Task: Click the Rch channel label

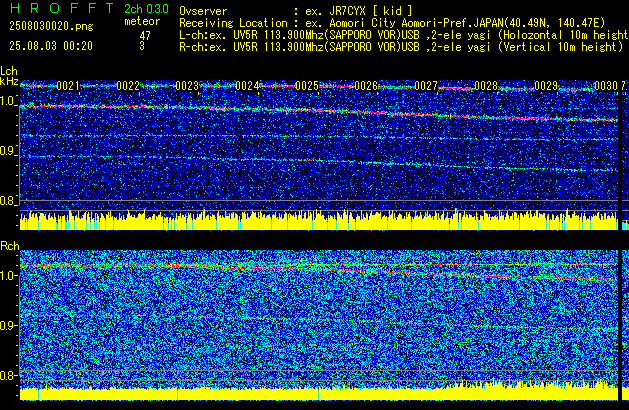Action: (x=10, y=246)
